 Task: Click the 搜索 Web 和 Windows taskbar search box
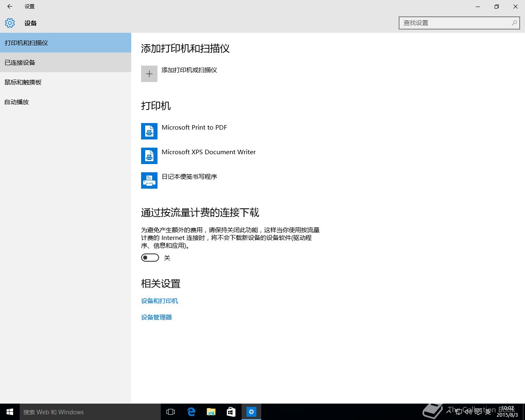click(x=90, y=412)
